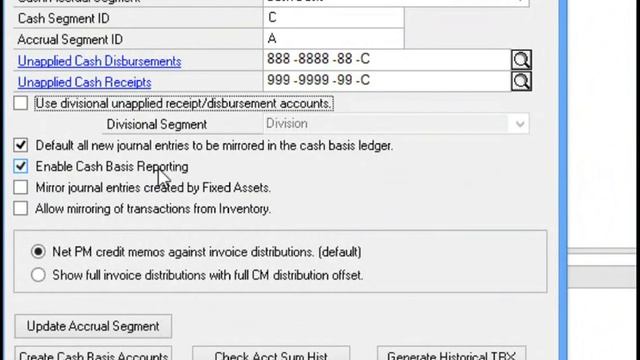This screenshot has height=360, width=640.
Task: Click the Accrual Segment ID label
Action: (70, 40)
